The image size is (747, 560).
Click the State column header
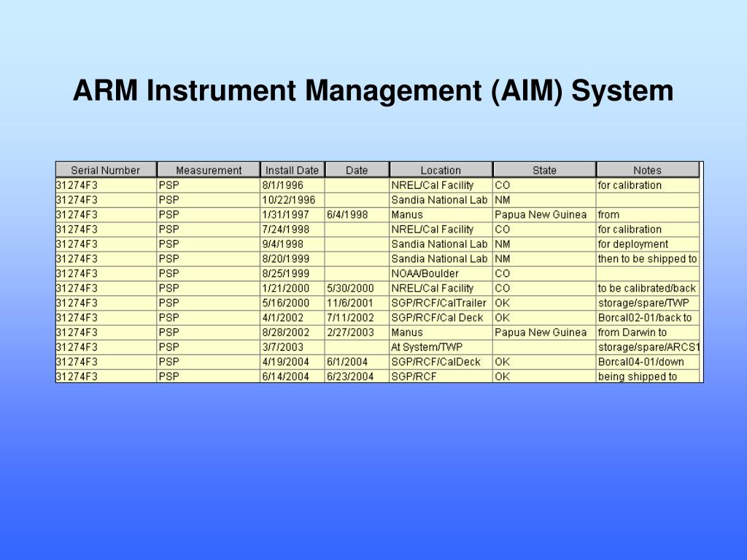544,170
